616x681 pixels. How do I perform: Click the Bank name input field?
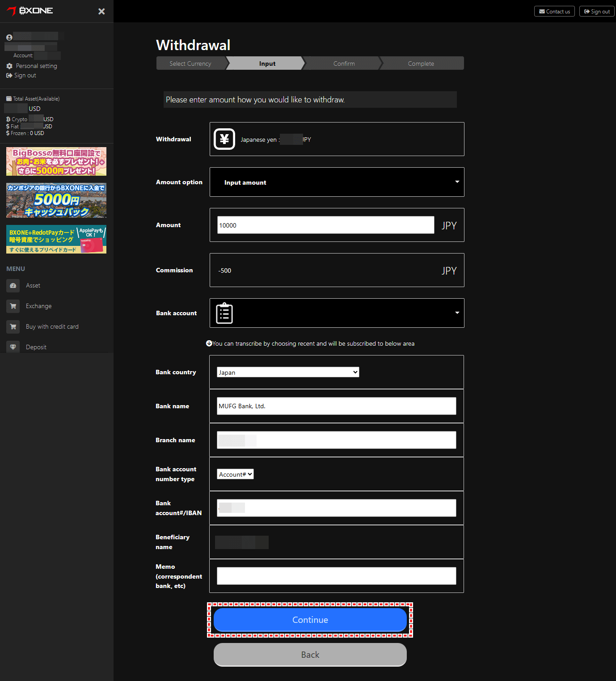[337, 406]
